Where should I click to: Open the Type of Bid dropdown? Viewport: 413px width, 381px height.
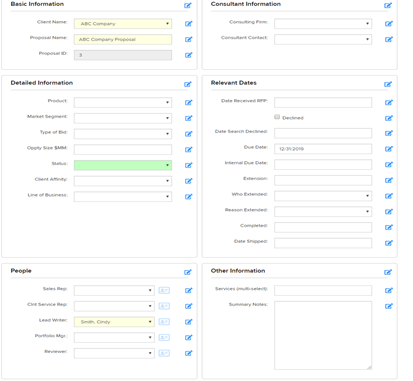[123, 134]
